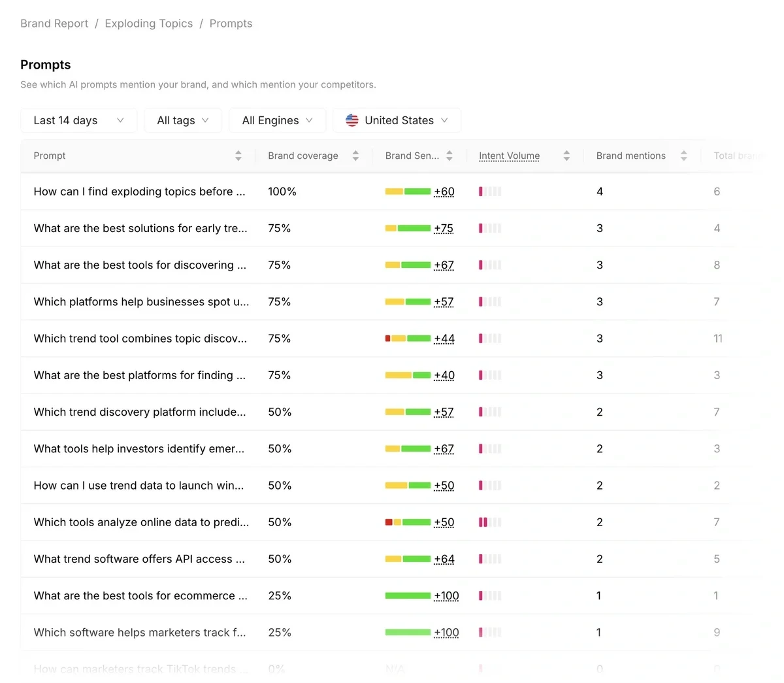The width and height of the screenshot is (784, 683).
Task: Click sentiment bar in 'exploding topics before' row
Action: coord(408,192)
